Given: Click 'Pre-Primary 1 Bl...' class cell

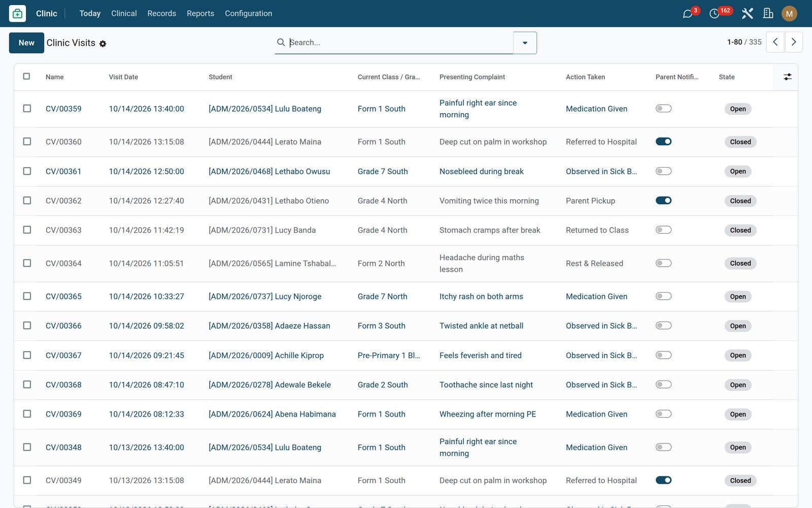Looking at the screenshot, I should [389, 355].
